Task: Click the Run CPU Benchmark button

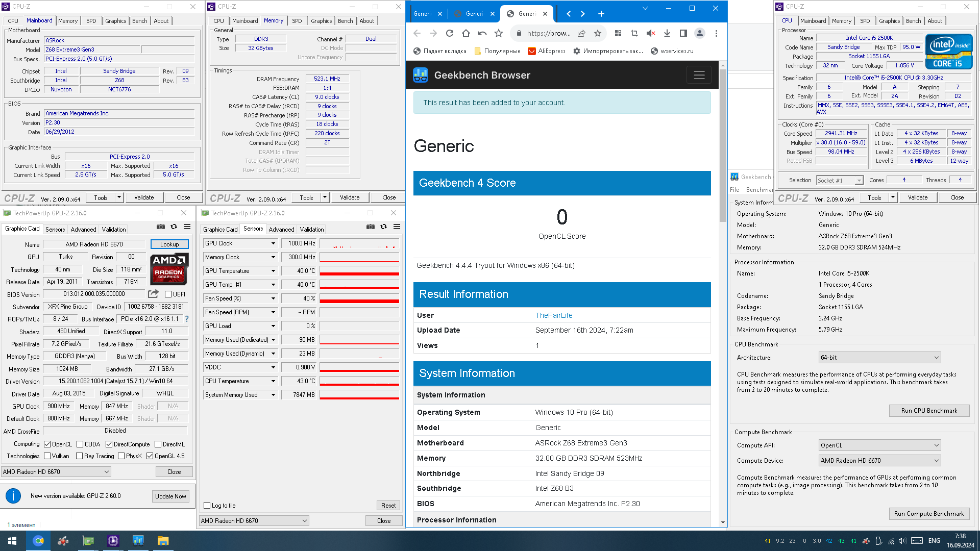Action: click(x=929, y=411)
